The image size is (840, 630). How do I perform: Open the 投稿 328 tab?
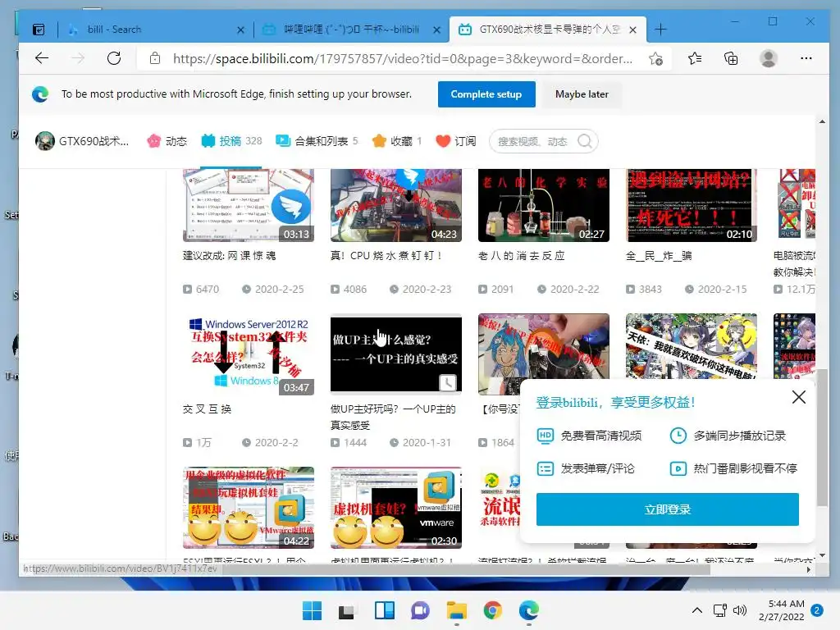[x=231, y=141]
